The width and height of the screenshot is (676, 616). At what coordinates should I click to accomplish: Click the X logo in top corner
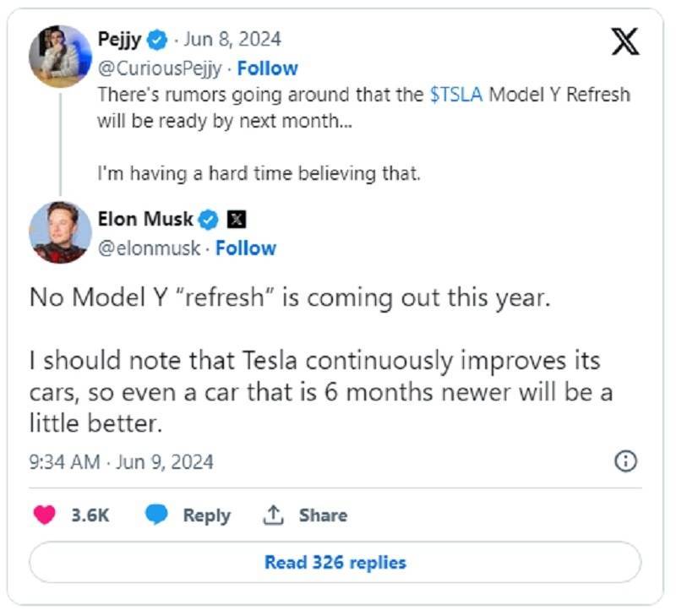point(624,42)
